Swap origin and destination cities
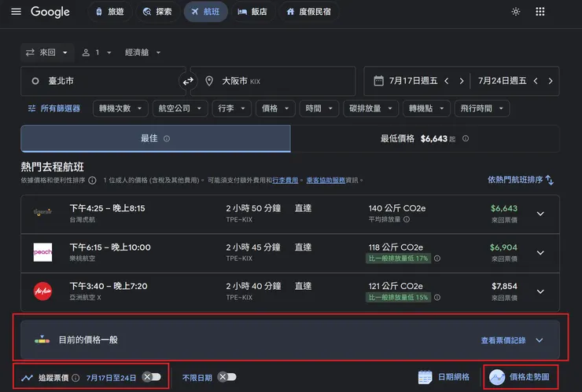Viewport: 582px width, 392px height. coord(188,81)
